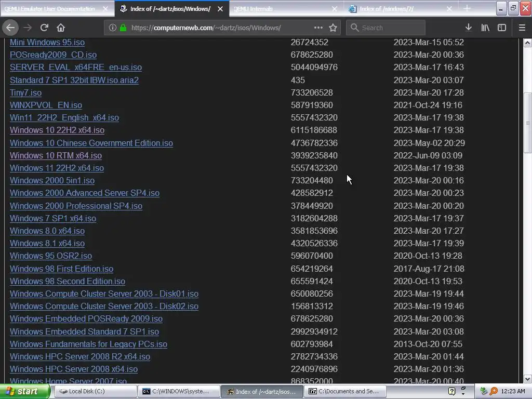
Task: Download Windows Compute Cluster Server 2003 - Disk01.iso
Action: point(104,294)
